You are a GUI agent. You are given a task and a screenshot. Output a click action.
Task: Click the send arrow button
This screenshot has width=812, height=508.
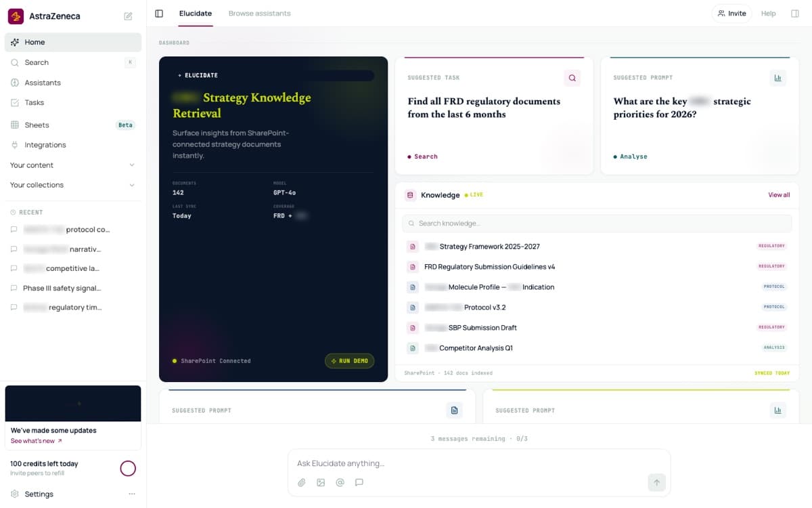656,482
